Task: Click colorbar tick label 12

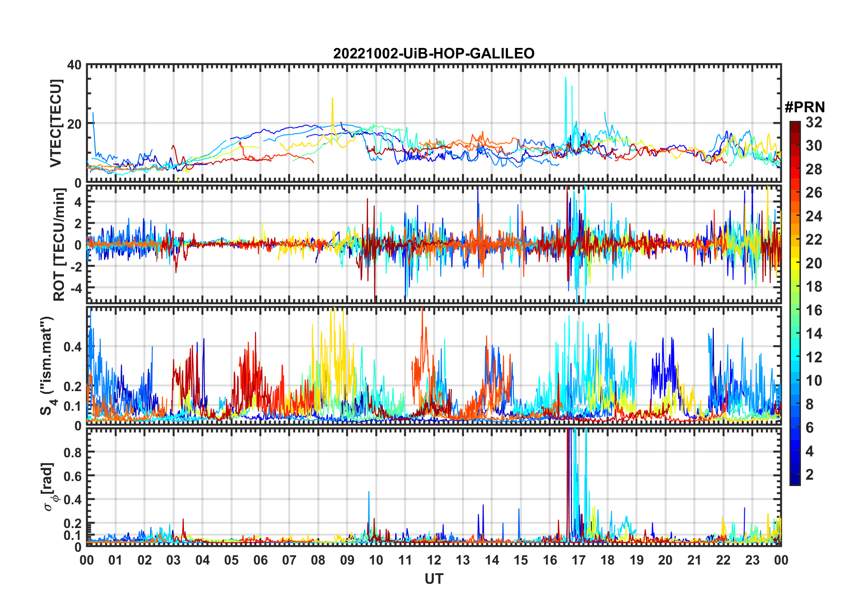Action: pos(814,357)
